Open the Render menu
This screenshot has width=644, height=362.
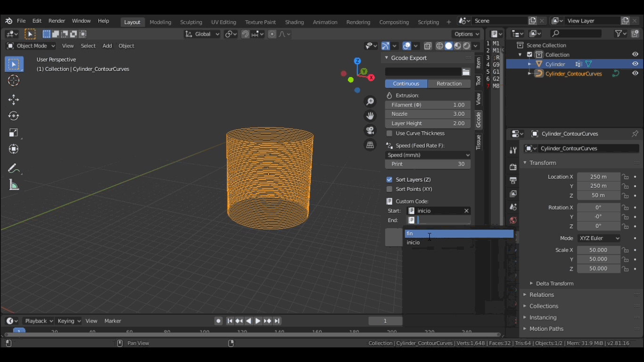point(57,21)
